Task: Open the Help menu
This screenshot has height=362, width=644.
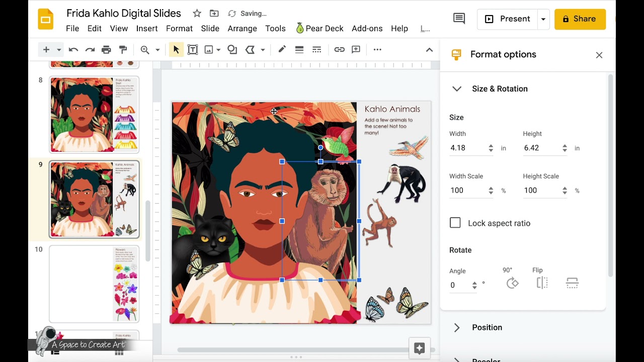Action: [x=399, y=29]
